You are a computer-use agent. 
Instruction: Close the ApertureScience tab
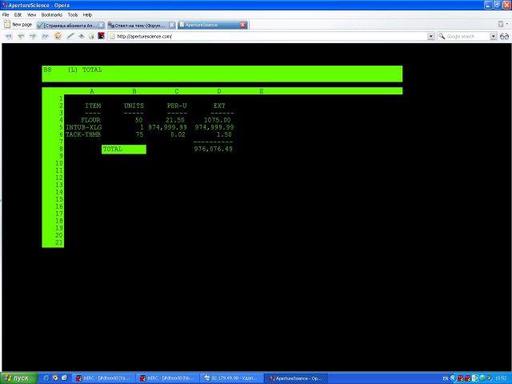(243, 25)
